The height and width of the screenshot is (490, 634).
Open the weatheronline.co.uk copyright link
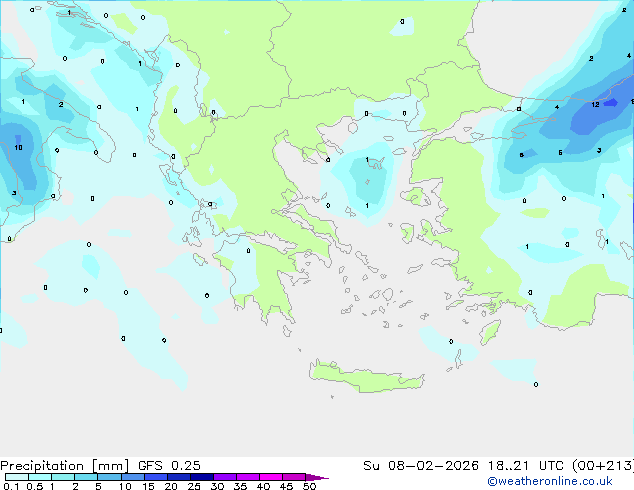coord(550,481)
